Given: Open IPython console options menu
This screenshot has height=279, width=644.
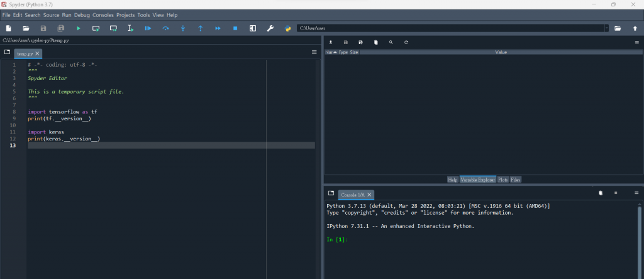Looking at the screenshot, I should (x=636, y=193).
